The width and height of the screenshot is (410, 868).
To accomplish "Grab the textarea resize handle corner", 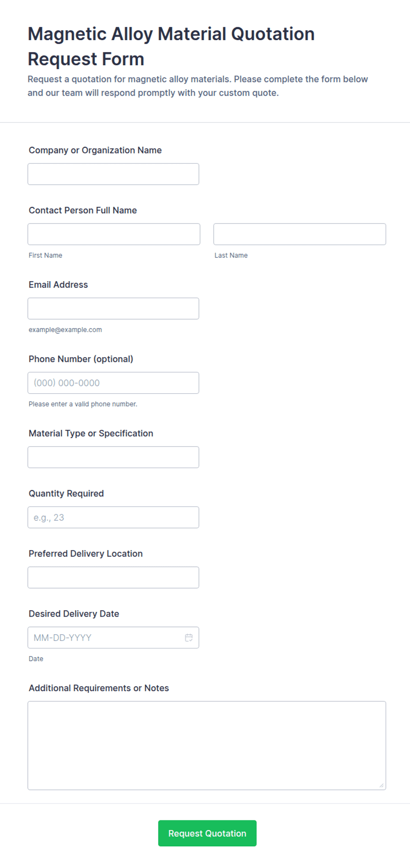I will pos(382,786).
